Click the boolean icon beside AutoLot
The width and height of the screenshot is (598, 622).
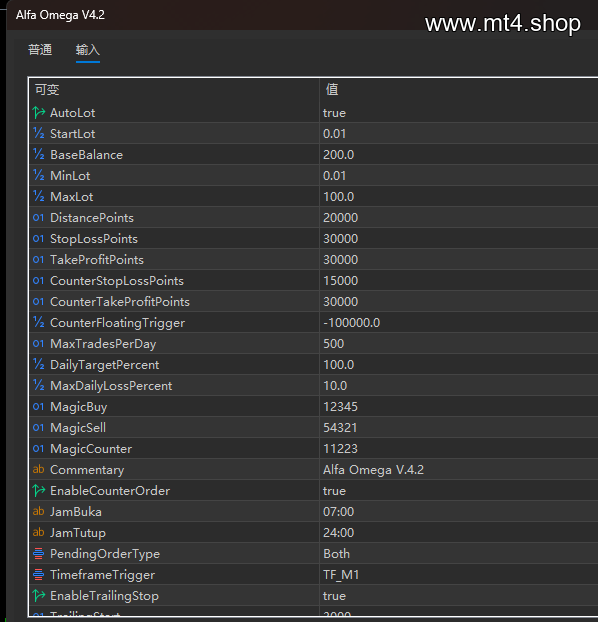38,113
